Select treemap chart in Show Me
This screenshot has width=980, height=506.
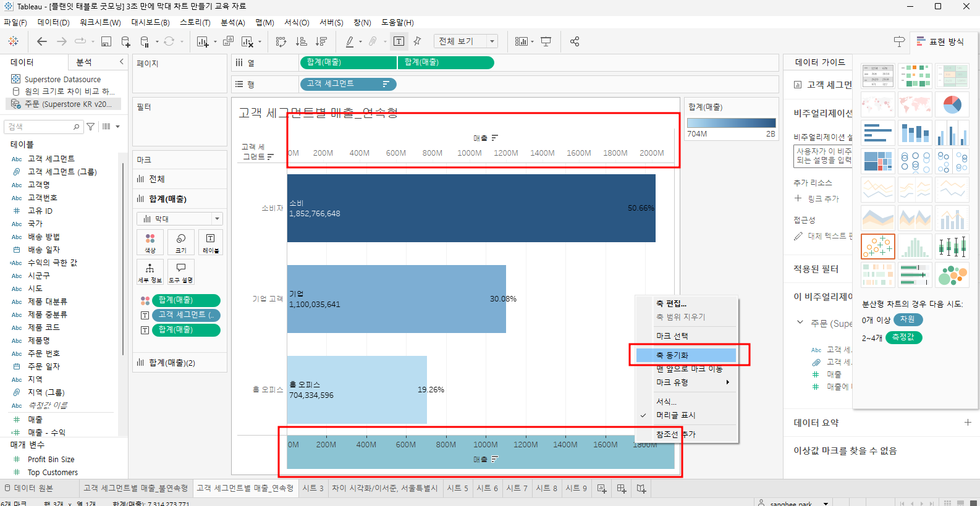pyautogui.click(x=878, y=161)
